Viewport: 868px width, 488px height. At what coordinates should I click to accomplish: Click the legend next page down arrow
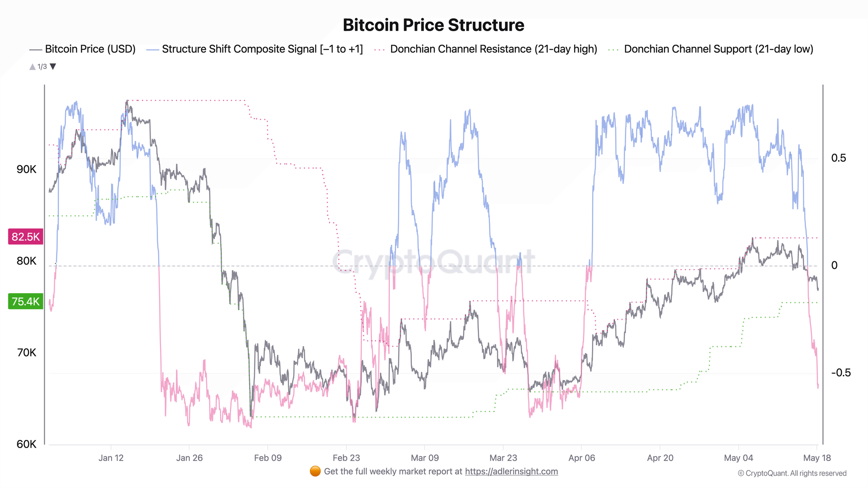tap(53, 67)
